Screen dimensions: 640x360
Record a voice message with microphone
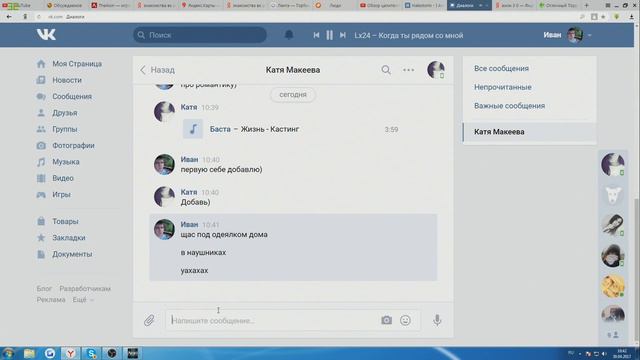[x=437, y=320]
